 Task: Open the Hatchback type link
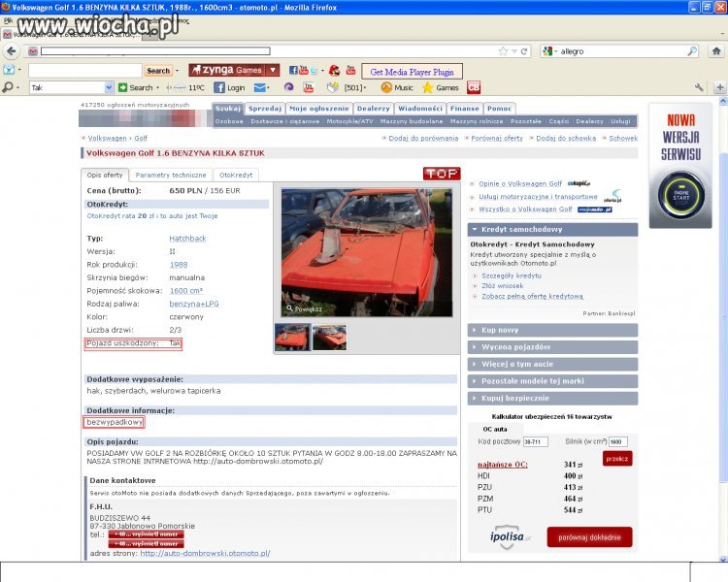(x=187, y=239)
